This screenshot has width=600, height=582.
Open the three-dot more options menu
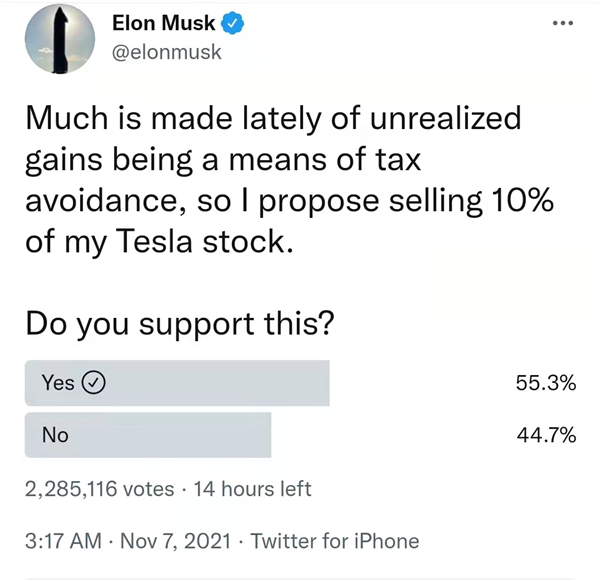click(x=563, y=23)
